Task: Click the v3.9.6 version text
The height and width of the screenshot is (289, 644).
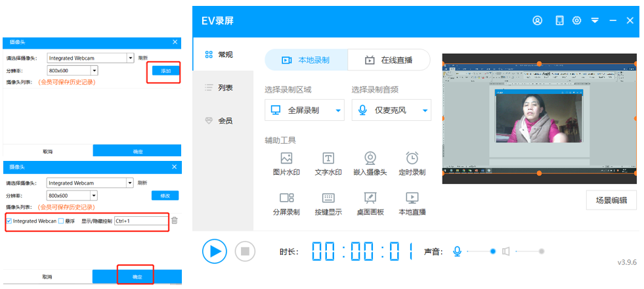Action: tap(627, 262)
